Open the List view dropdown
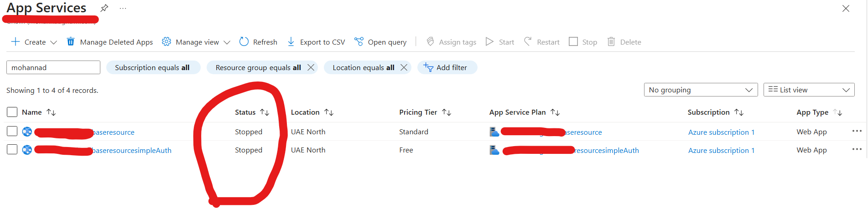The height and width of the screenshot is (208, 868). click(808, 90)
